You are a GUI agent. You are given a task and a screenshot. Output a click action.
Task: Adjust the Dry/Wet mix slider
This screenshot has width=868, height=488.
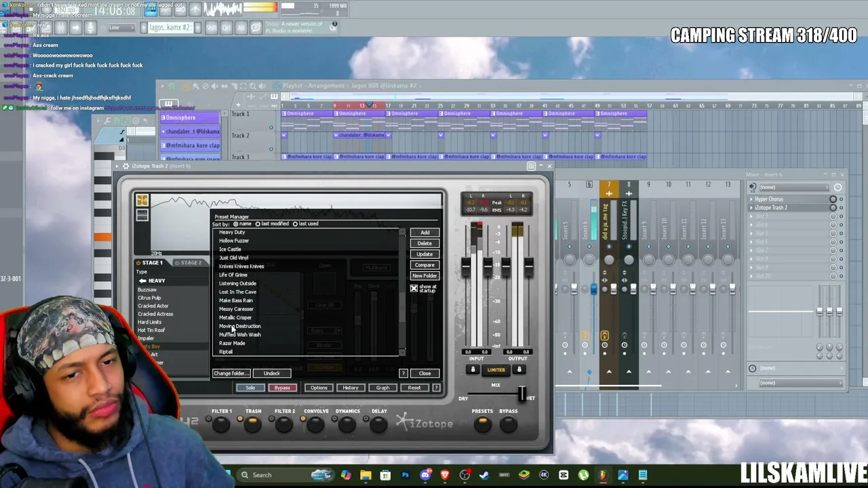click(521, 393)
